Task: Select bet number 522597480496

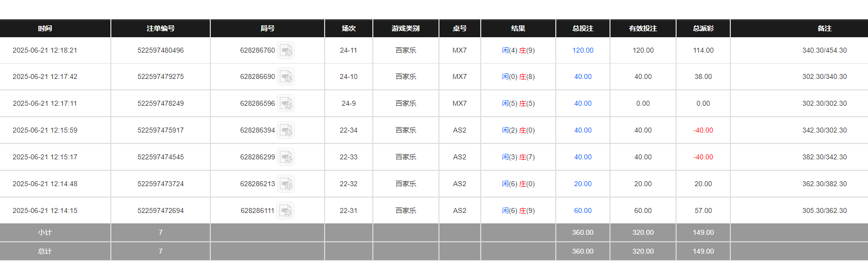Action: [x=161, y=50]
